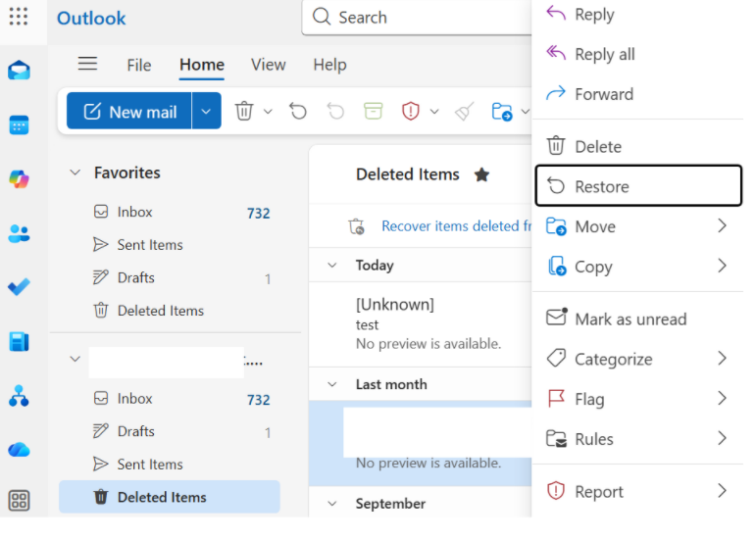Open OneDrive cloud icon

(x=19, y=450)
